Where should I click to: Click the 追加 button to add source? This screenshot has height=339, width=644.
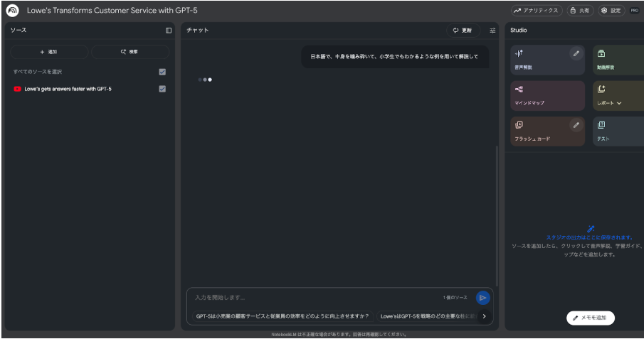49,52
